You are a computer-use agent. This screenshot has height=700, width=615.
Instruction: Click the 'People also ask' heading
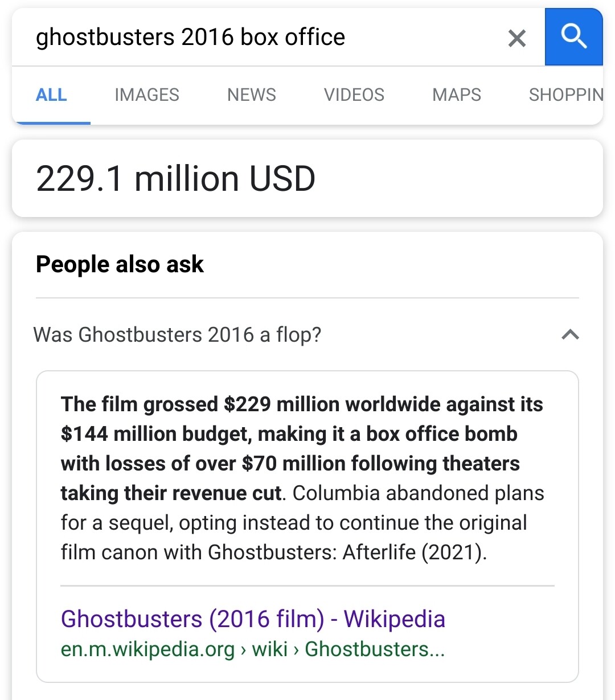[x=120, y=264]
